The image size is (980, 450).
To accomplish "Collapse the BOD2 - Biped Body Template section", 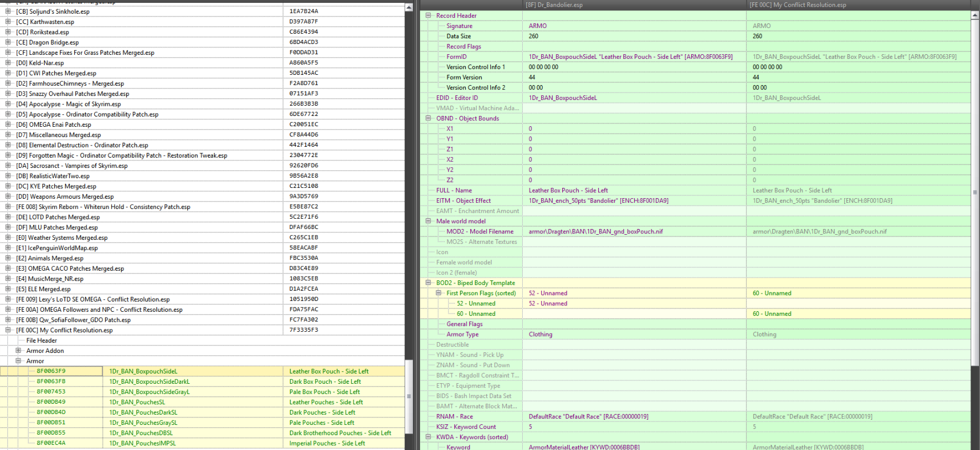I will point(428,283).
